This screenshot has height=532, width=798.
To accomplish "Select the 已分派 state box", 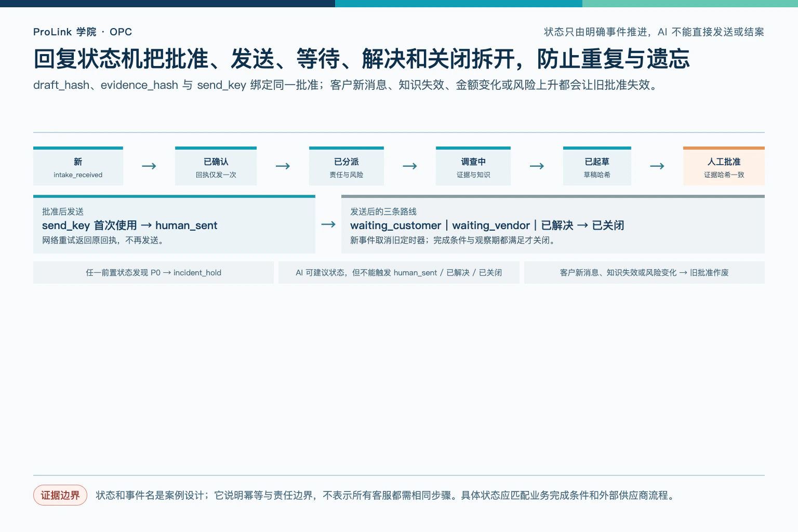I will [x=347, y=166].
